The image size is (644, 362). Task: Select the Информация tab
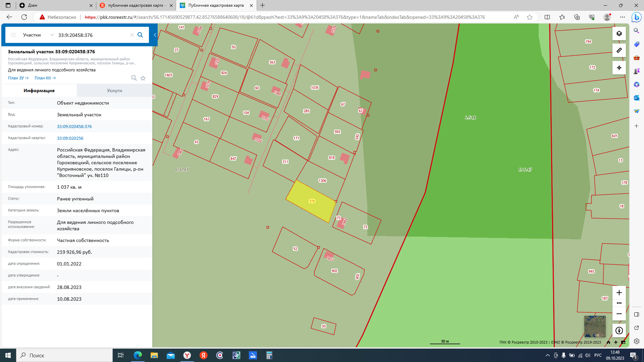39,90
